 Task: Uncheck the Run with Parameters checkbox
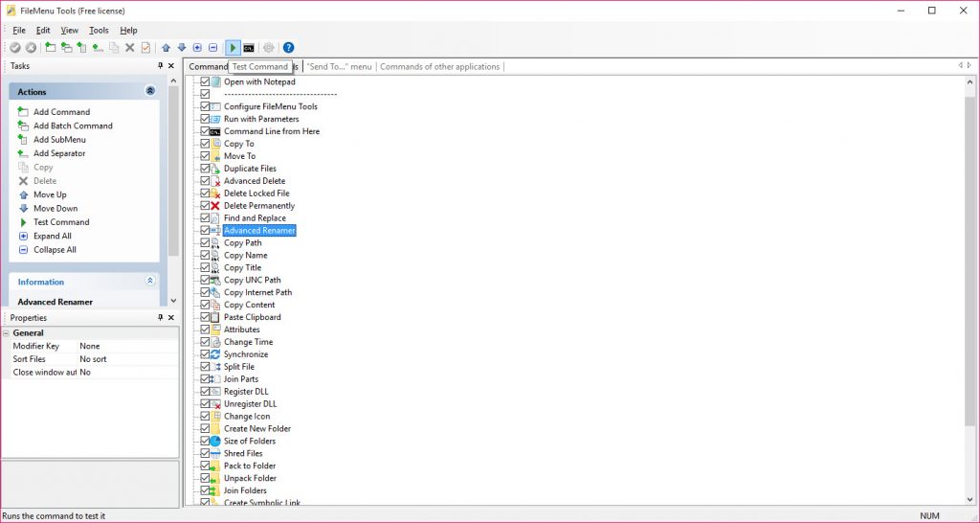pos(205,119)
